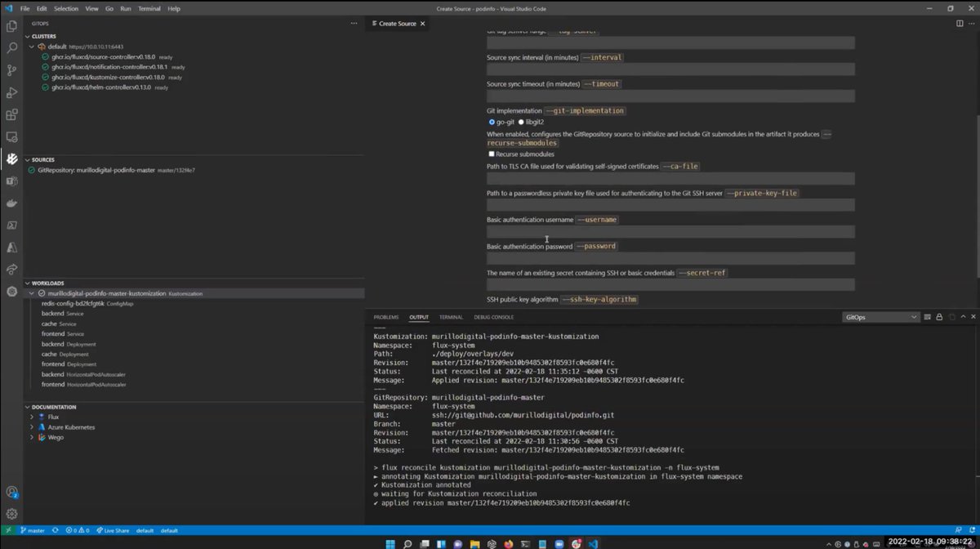Toggle output panel scroll lock

tap(939, 317)
